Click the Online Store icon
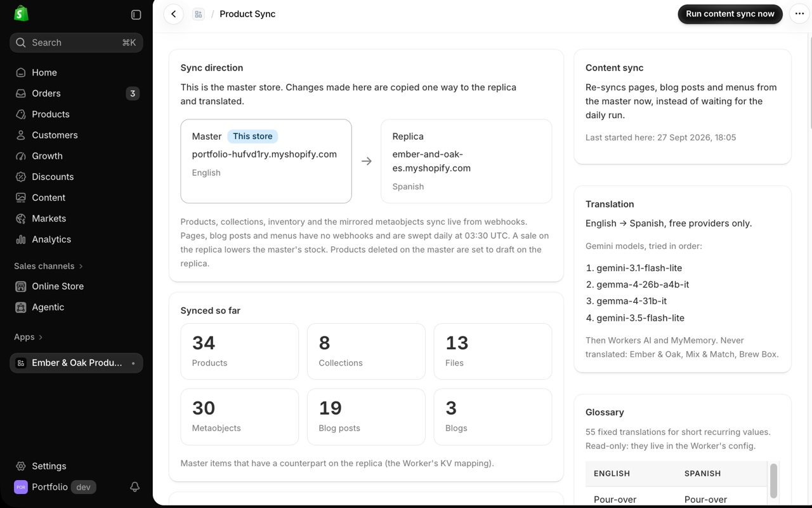Viewport: 812px width, 508px height. [21, 286]
